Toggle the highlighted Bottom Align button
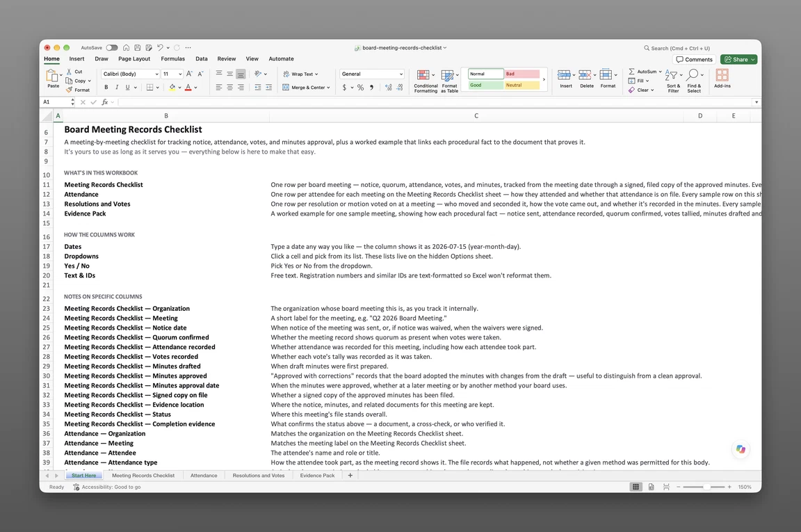 click(x=241, y=74)
